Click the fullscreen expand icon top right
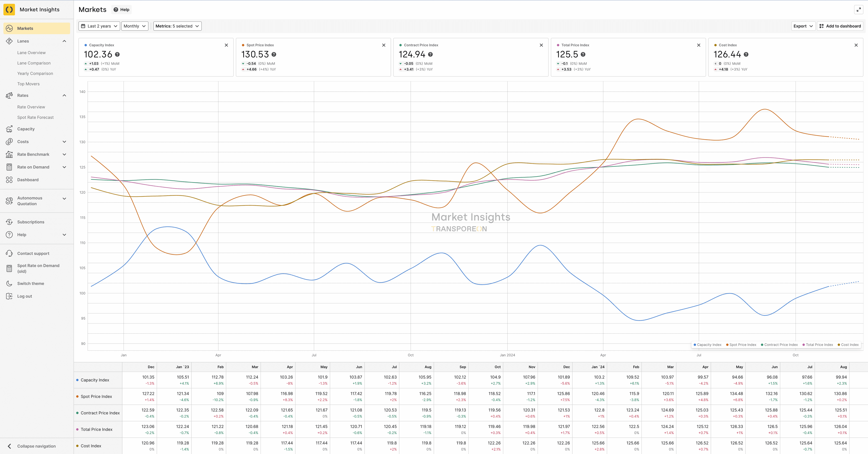 tap(859, 10)
